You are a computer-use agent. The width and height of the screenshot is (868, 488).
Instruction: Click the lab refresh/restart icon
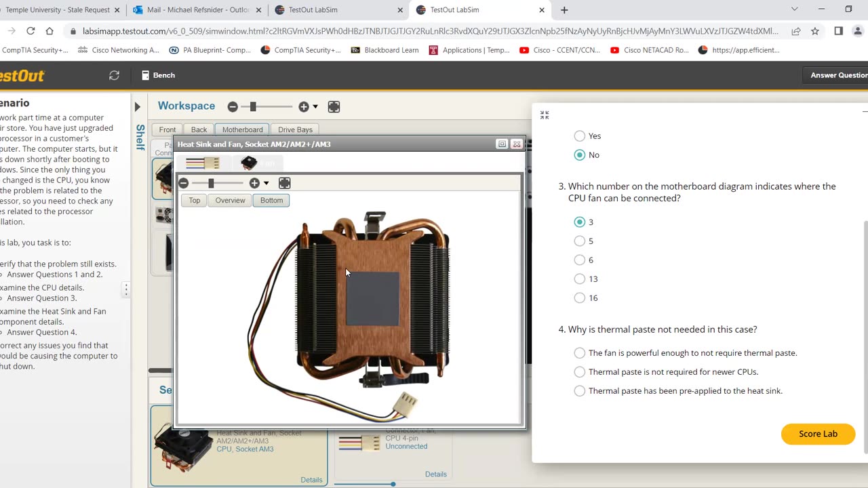pos(114,75)
